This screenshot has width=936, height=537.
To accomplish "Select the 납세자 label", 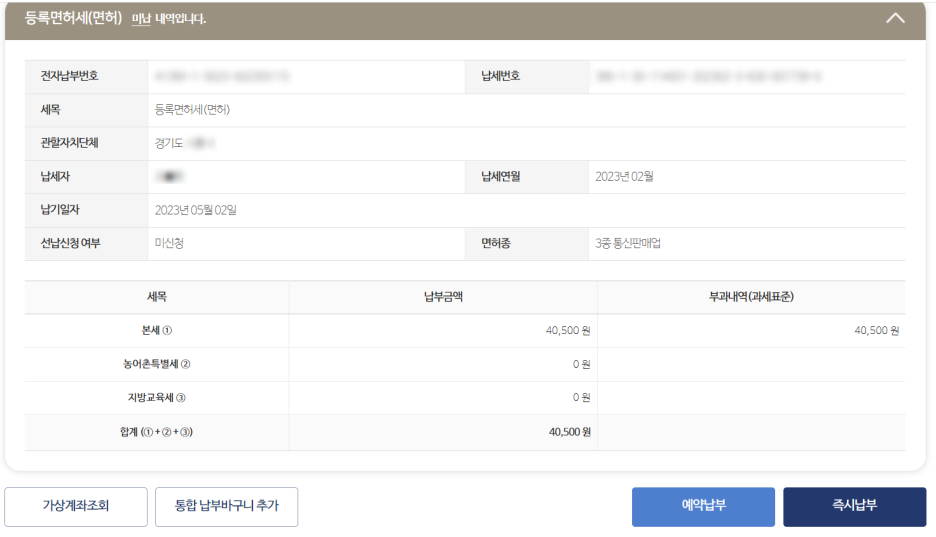I will (55, 177).
